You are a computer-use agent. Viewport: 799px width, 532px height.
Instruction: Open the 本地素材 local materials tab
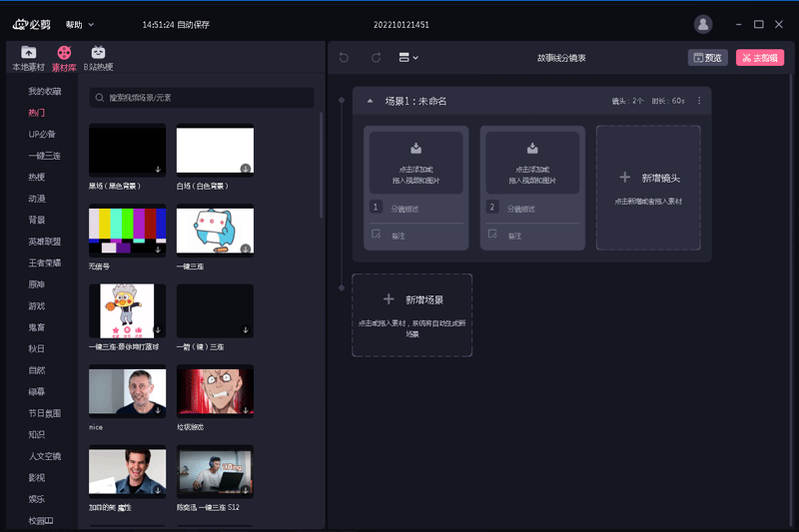[29, 59]
